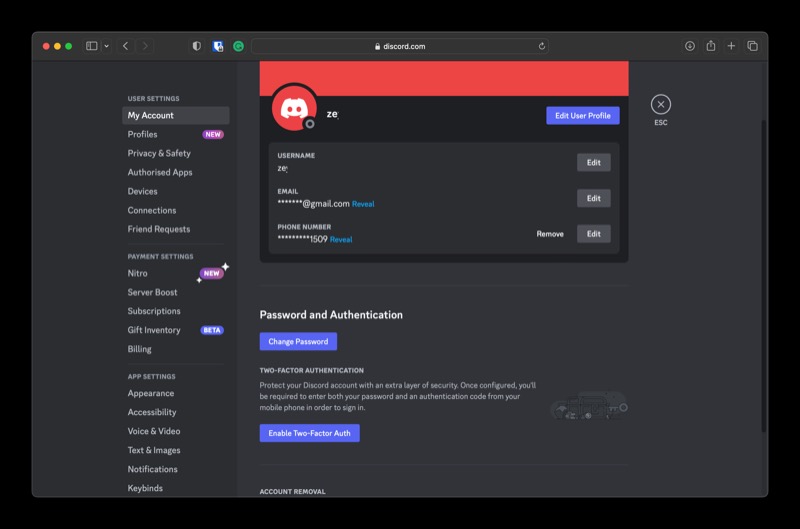The image size is (800, 529).
Task: Reveal the hidden email address
Action: 363,204
